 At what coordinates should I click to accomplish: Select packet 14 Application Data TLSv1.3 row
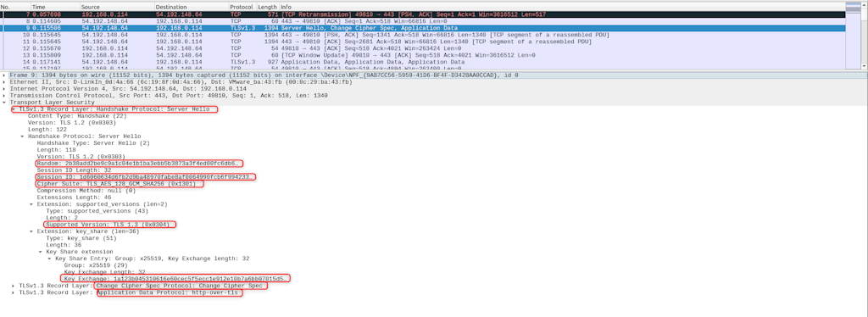(x=423, y=63)
